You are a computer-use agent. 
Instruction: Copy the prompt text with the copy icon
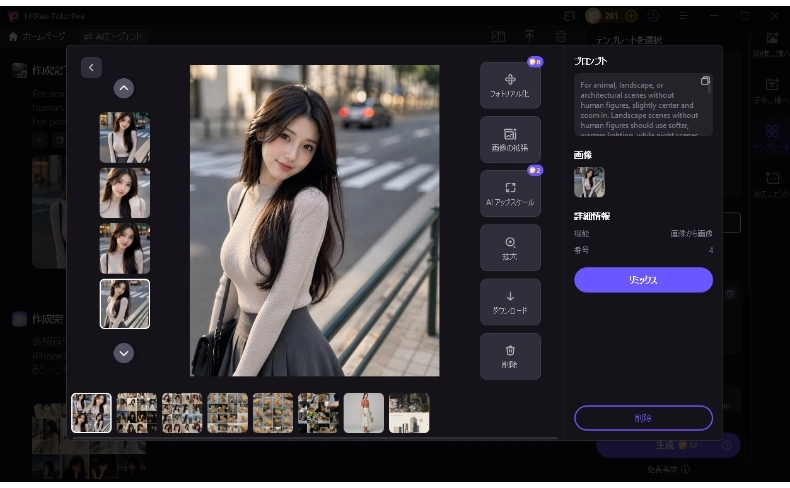(705, 81)
